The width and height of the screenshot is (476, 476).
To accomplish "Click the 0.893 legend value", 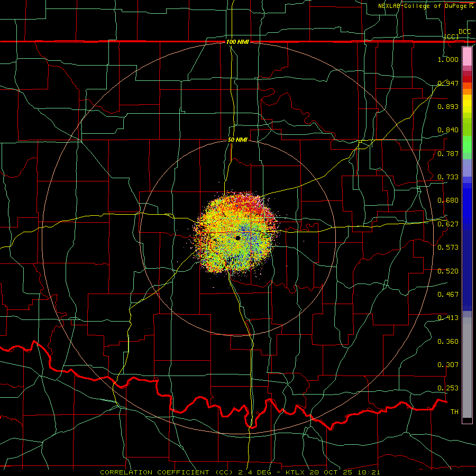I will click(x=448, y=106).
